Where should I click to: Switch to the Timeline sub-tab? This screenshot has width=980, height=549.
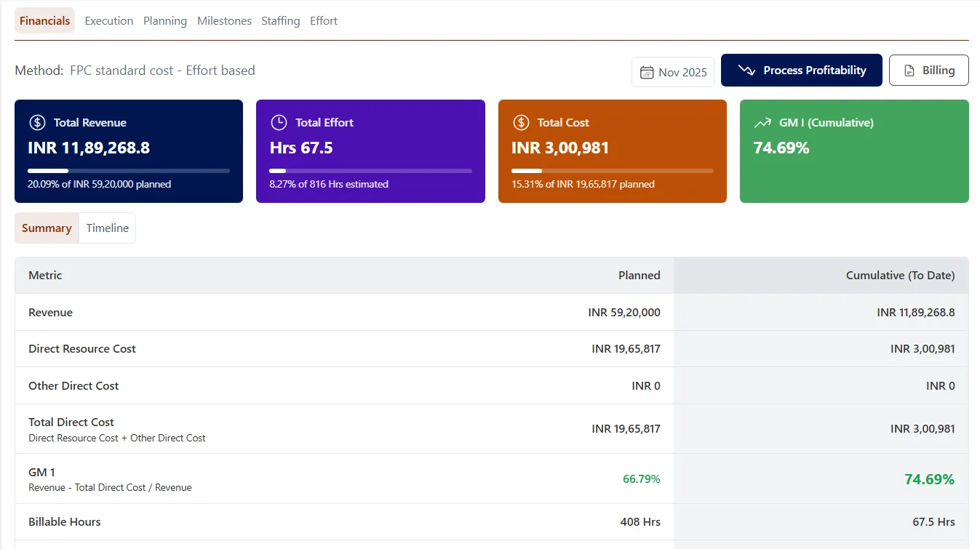coord(107,228)
